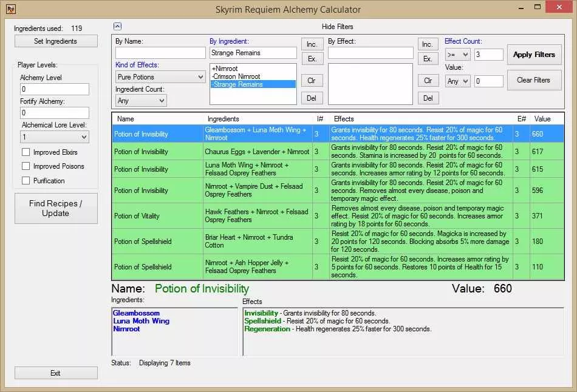This screenshot has width=577, height=392.
Task: Sort results by Value column header
Action: [x=547, y=119]
